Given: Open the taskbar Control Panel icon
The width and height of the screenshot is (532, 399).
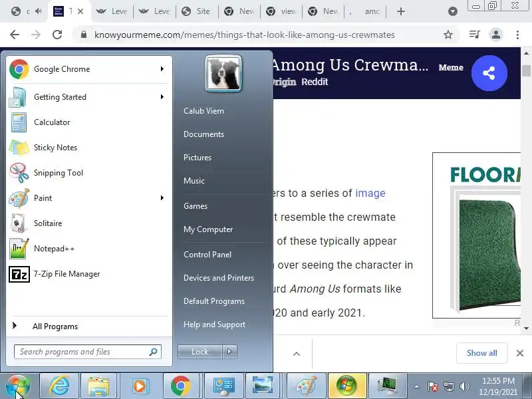Looking at the screenshot, I should [x=223, y=386].
